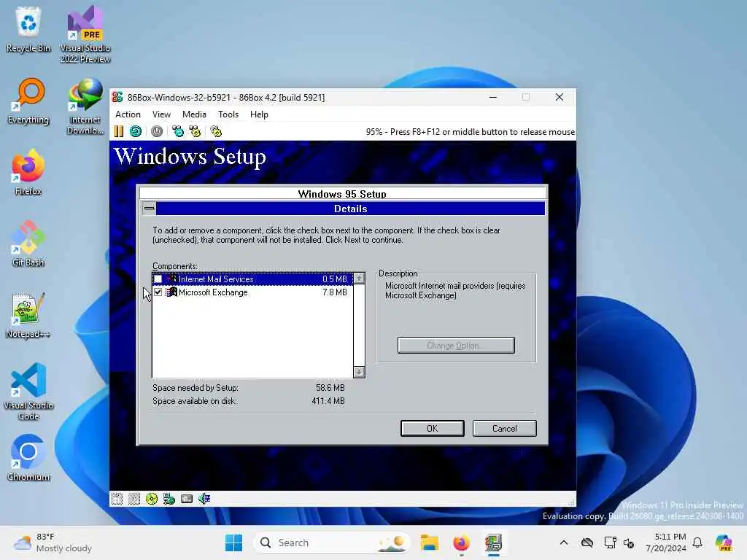747x560 pixels.
Task: Click the taskbar Search box
Action: pyautogui.click(x=332, y=542)
